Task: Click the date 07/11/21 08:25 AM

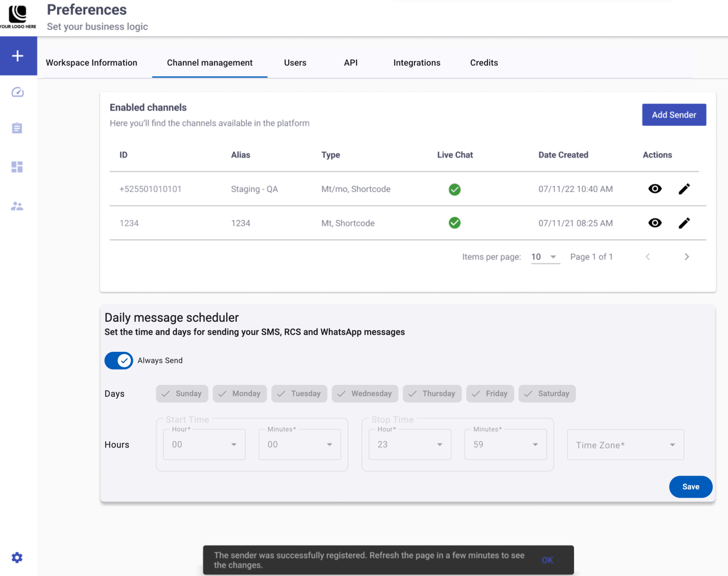Action: 576,223
